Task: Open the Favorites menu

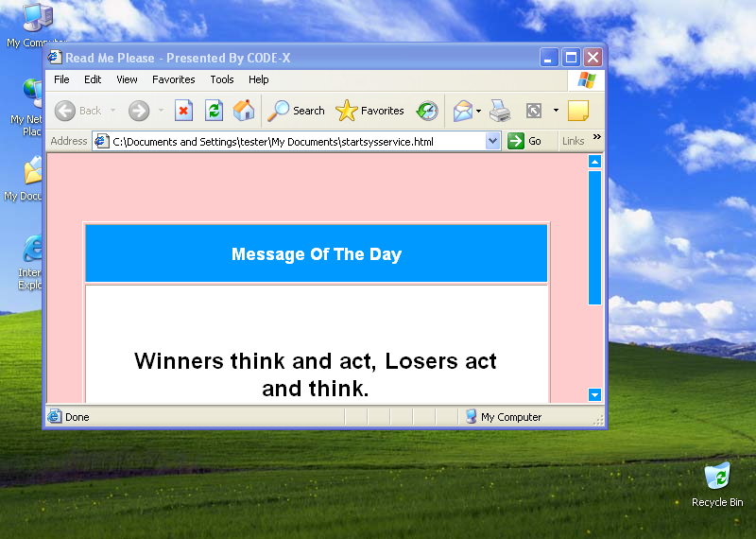Action: point(174,79)
